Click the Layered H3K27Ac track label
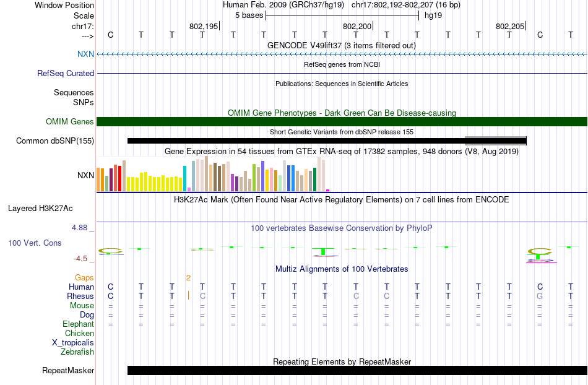This screenshot has width=588, height=385. click(40, 209)
